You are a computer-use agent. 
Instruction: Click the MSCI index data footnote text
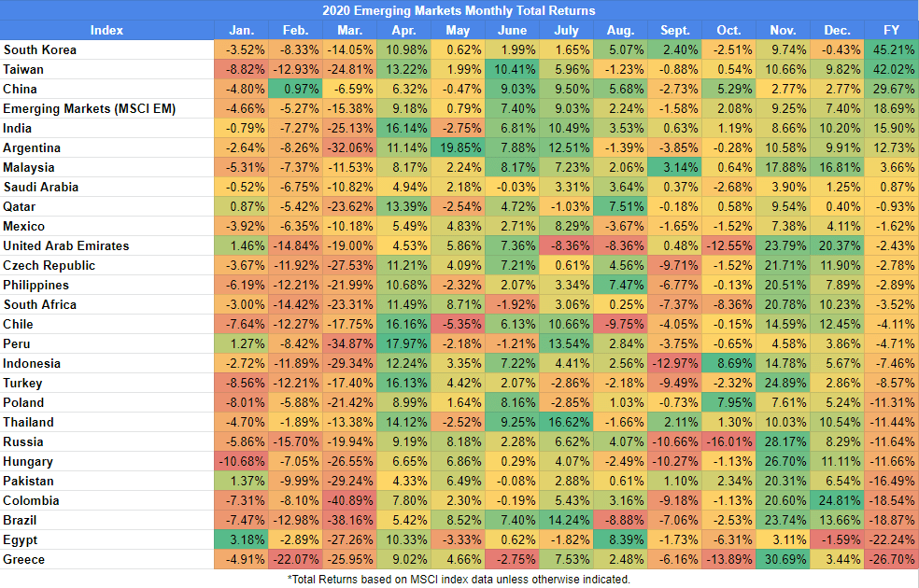click(459, 579)
